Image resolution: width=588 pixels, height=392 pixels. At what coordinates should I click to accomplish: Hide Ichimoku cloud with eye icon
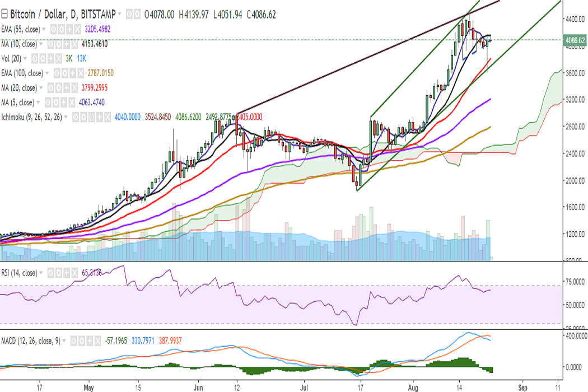(x=76, y=117)
